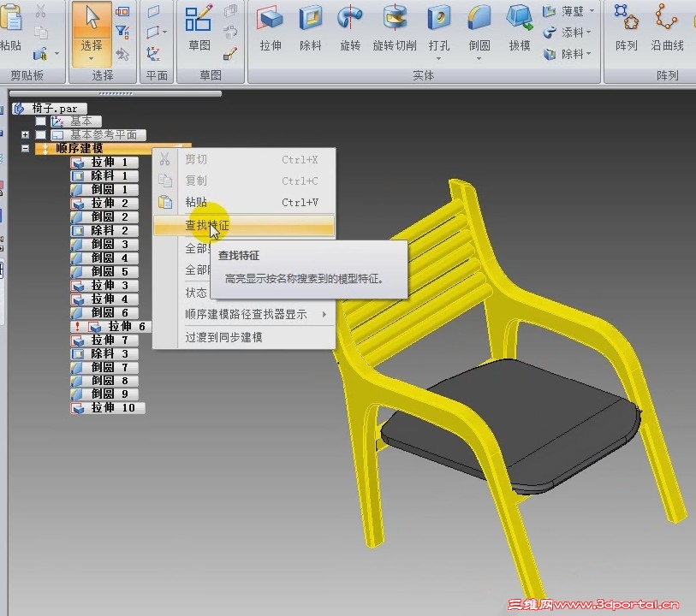Toggle visibility checkbox for 基本
This screenshot has height=616, width=696.
(40, 121)
